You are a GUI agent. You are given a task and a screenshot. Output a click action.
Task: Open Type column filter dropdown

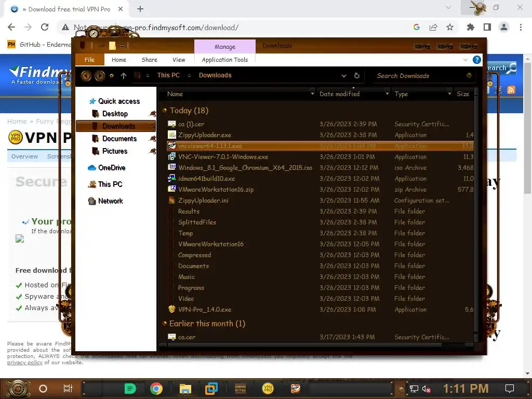449,94
